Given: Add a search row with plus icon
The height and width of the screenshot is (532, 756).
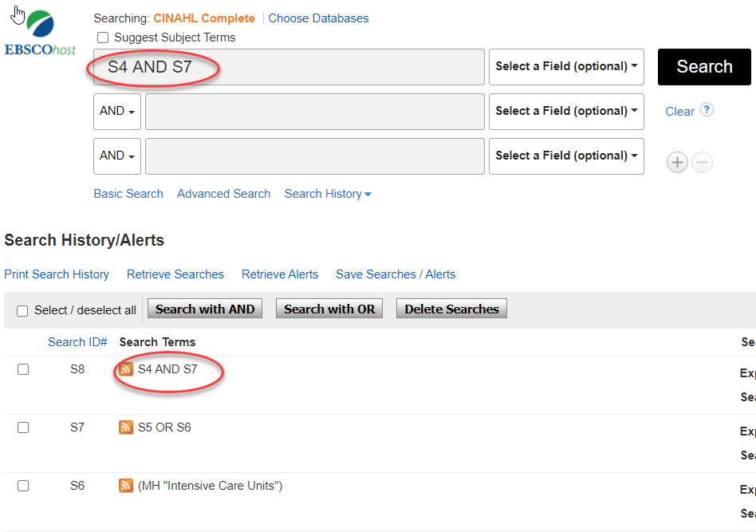Looking at the screenshot, I should (677, 163).
